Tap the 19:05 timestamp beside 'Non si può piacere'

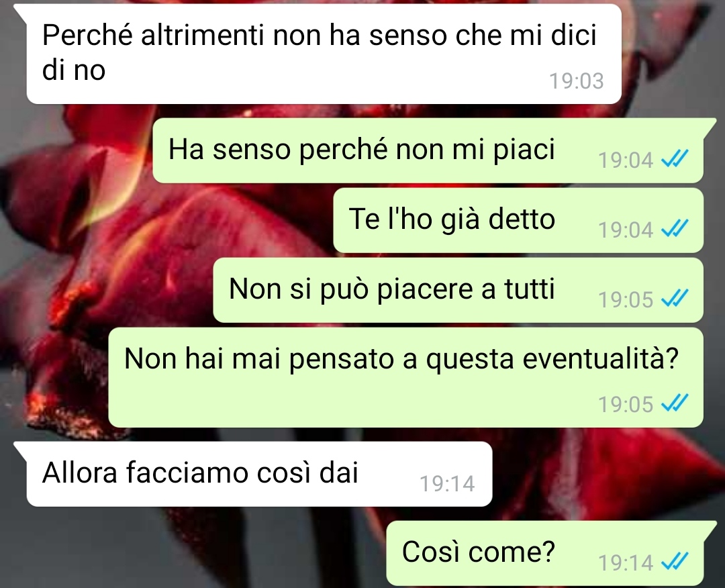[626, 299]
